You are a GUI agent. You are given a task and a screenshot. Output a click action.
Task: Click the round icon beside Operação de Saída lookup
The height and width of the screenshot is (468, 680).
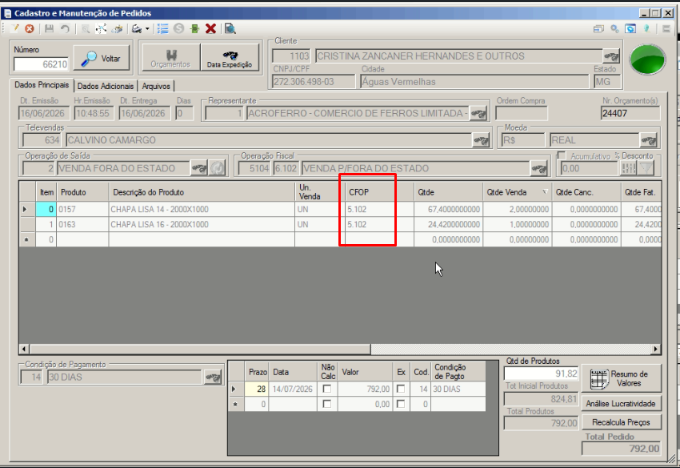coord(217,168)
